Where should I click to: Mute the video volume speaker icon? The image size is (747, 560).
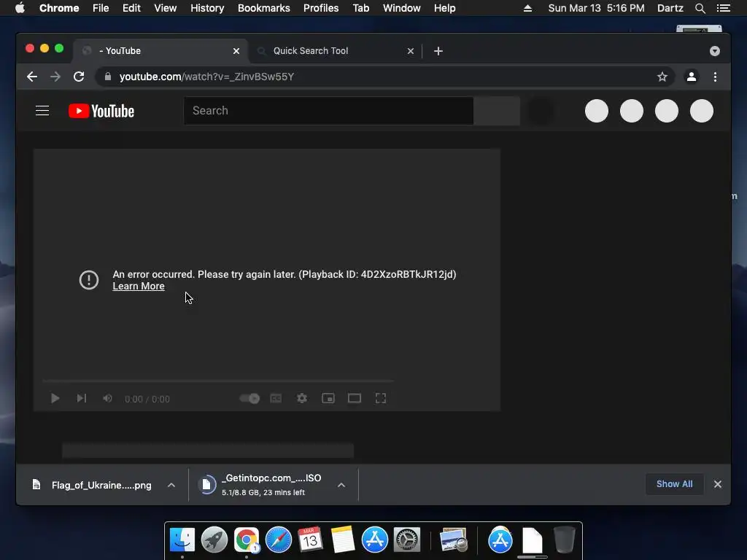point(108,398)
